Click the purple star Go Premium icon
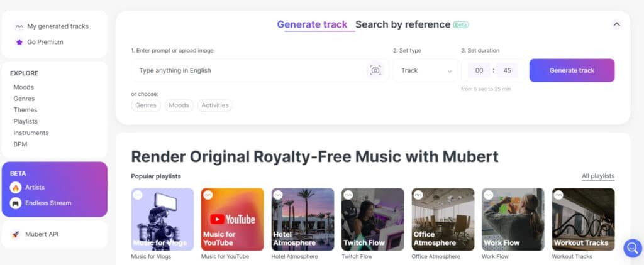The height and width of the screenshot is (265, 644). (x=19, y=42)
